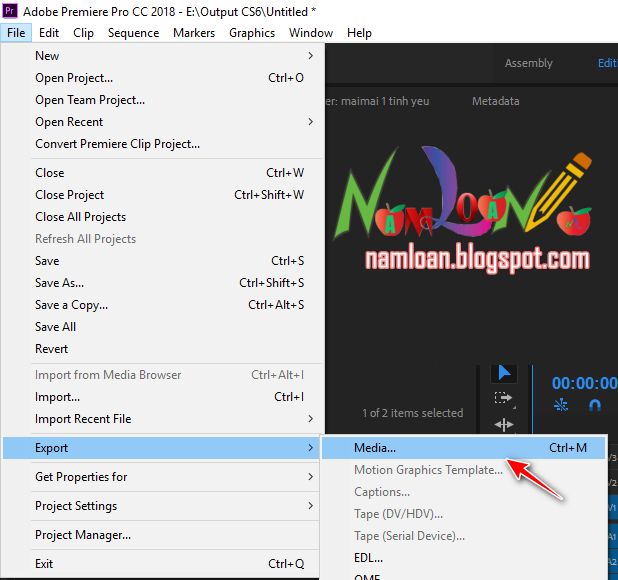The height and width of the screenshot is (580, 618).
Task: Choose Import... from File menu
Action: [163, 397]
